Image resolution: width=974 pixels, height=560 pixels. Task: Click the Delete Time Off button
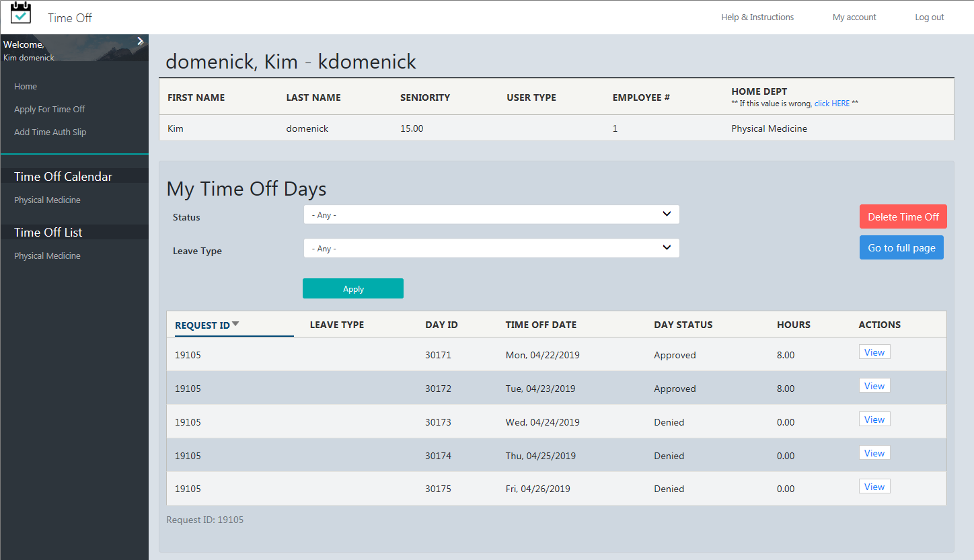(903, 216)
